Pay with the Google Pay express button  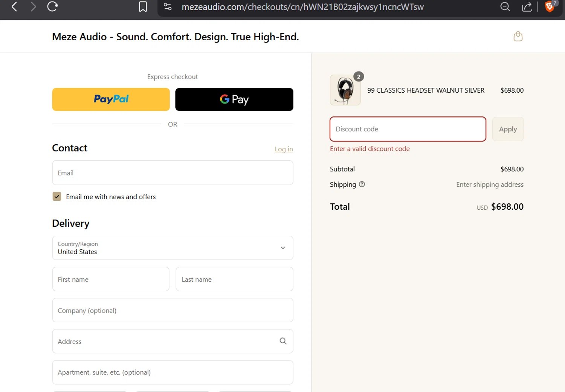(x=234, y=99)
